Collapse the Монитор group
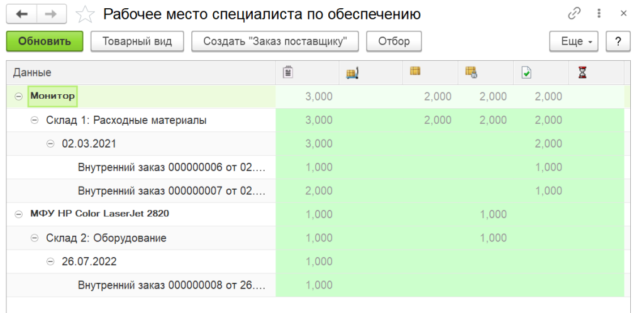Viewport: 644px width, 313px height. click(x=18, y=96)
